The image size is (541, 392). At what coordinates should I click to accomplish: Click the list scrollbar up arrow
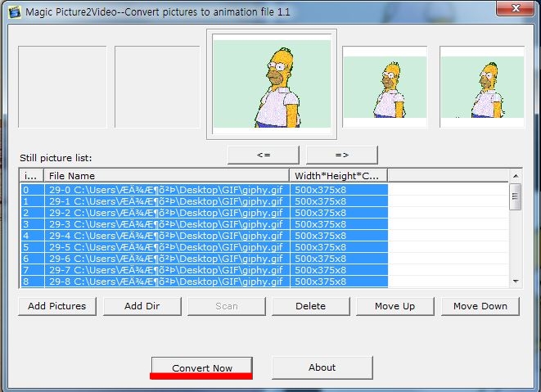click(x=516, y=175)
